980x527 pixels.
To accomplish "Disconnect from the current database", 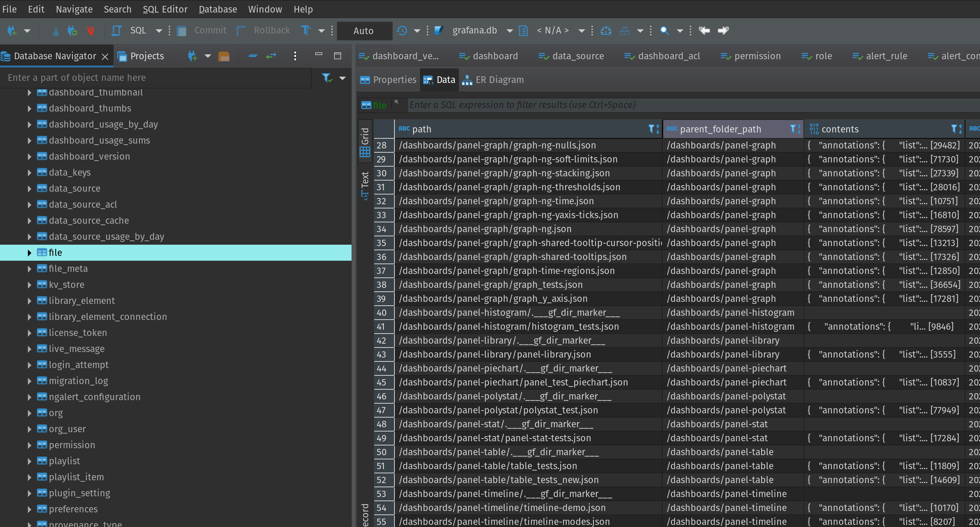I will [91, 30].
